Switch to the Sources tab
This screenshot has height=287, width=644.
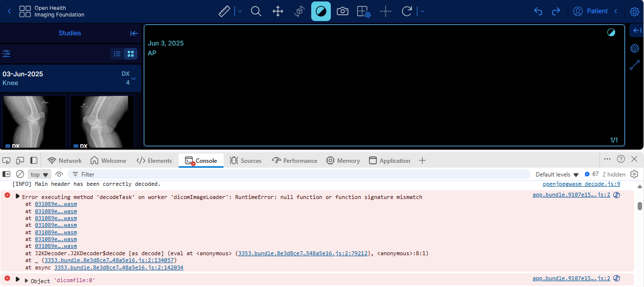click(246, 160)
